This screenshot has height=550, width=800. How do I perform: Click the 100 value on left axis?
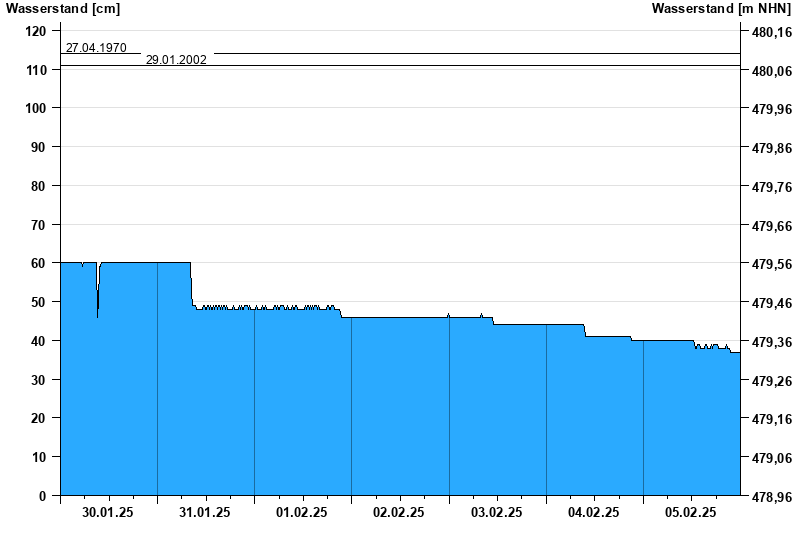pyautogui.click(x=35, y=108)
